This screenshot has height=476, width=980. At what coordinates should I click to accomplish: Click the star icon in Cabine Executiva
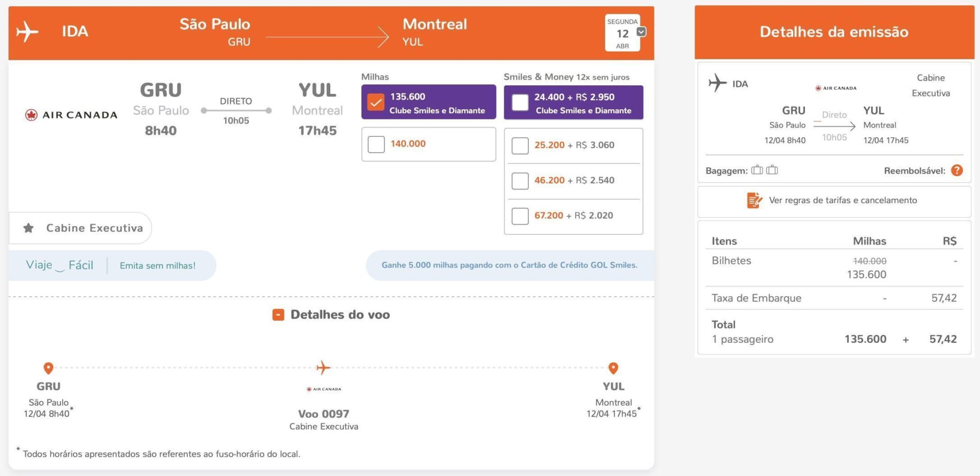(29, 228)
